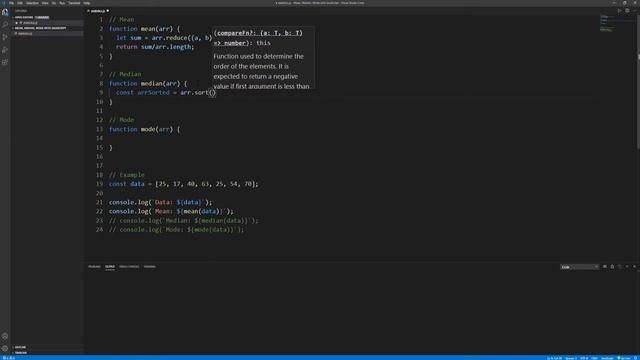Open the output channel dropdown showing Code
Image resolution: width=640 pixels, height=360 pixels.
[580, 267]
